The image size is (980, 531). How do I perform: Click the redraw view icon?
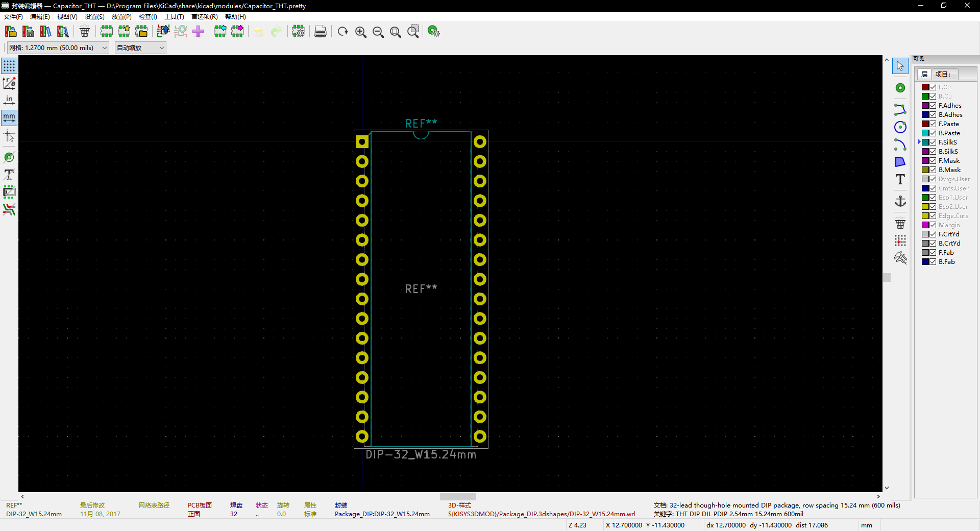[x=342, y=32]
